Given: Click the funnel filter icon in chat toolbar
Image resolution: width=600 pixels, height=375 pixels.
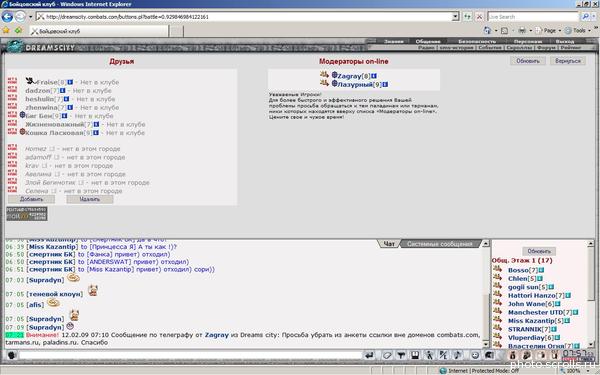Looking at the screenshot, I should pyautogui.click(x=401, y=355).
